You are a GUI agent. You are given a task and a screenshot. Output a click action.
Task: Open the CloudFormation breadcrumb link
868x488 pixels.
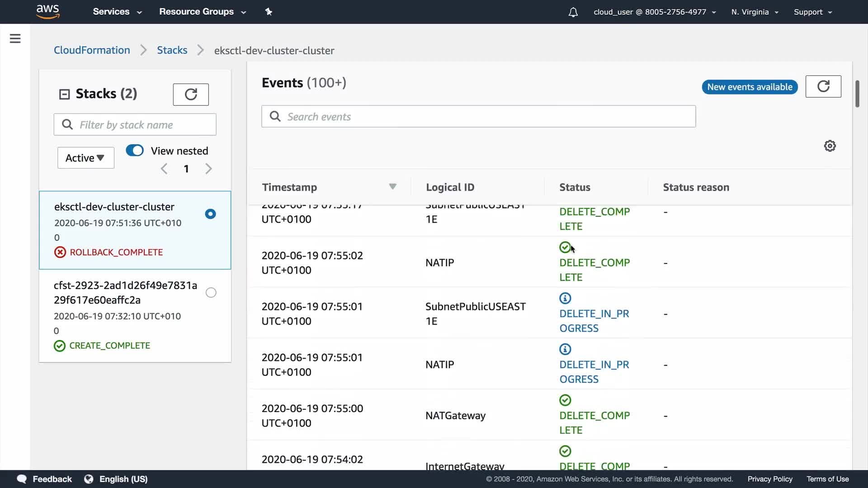click(92, 50)
